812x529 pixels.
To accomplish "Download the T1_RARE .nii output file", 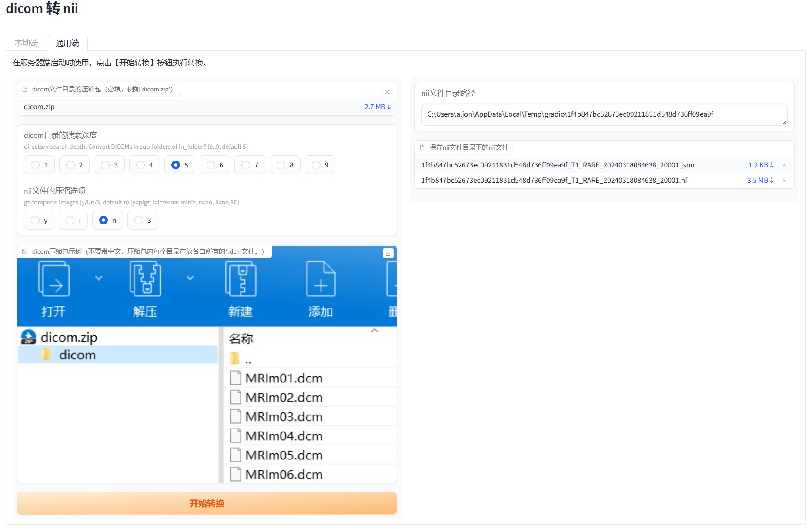I will [x=760, y=180].
